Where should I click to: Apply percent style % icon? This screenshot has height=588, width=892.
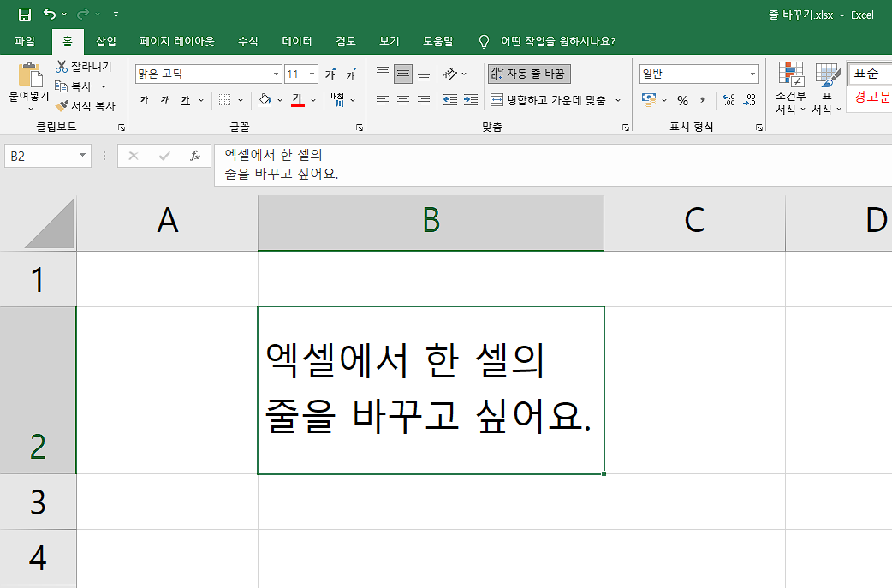[x=682, y=100]
